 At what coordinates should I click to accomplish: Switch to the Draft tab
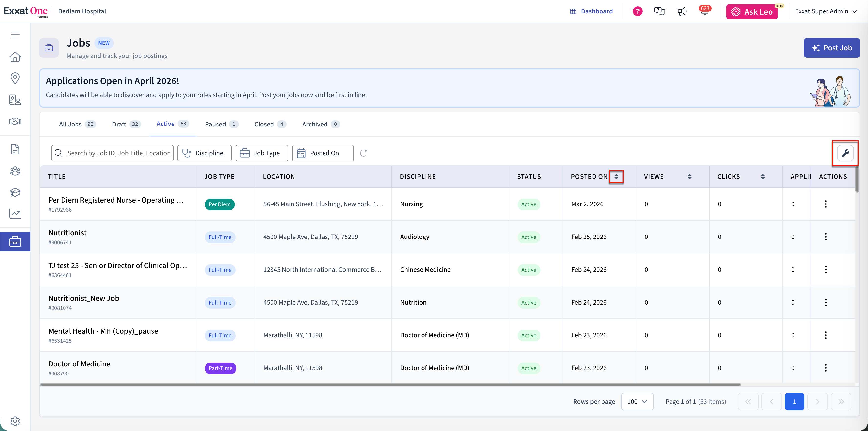126,124
